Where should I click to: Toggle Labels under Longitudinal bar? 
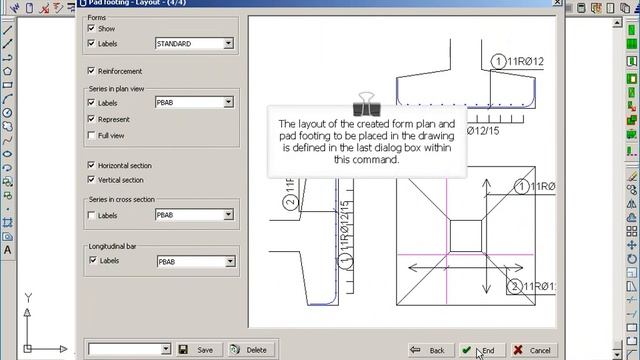point(93,260)
